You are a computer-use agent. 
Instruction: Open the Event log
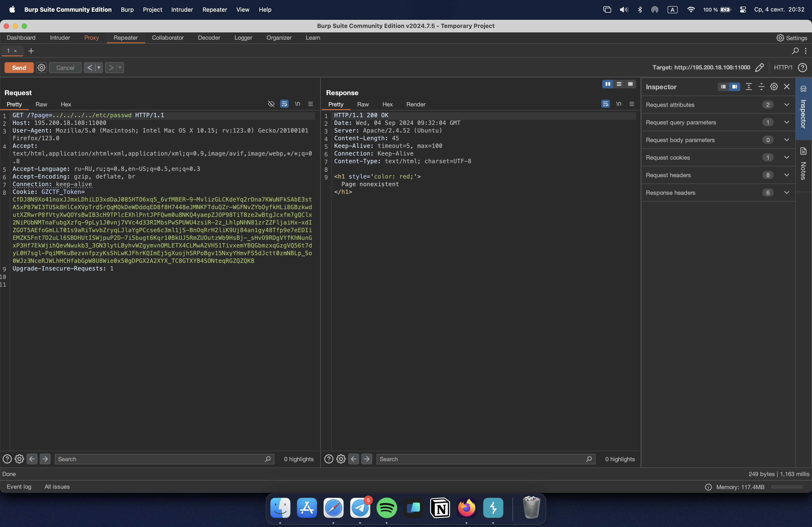pos(19,486)
